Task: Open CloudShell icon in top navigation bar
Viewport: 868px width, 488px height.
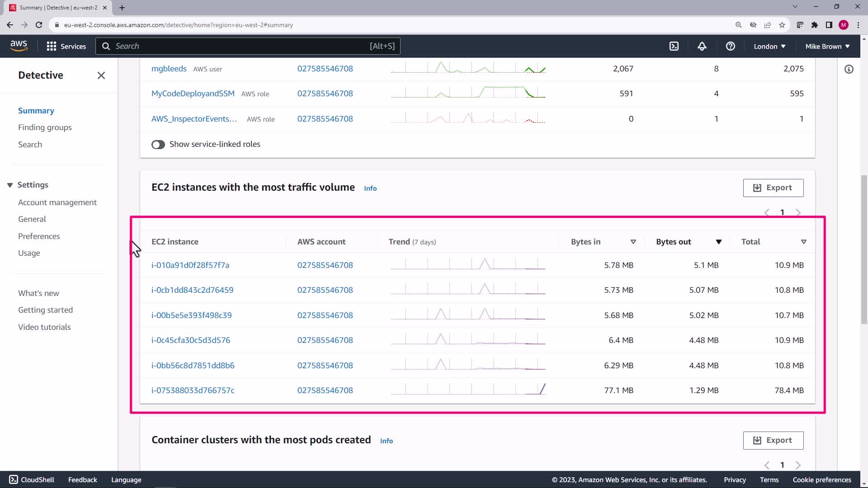Action: 674,46
